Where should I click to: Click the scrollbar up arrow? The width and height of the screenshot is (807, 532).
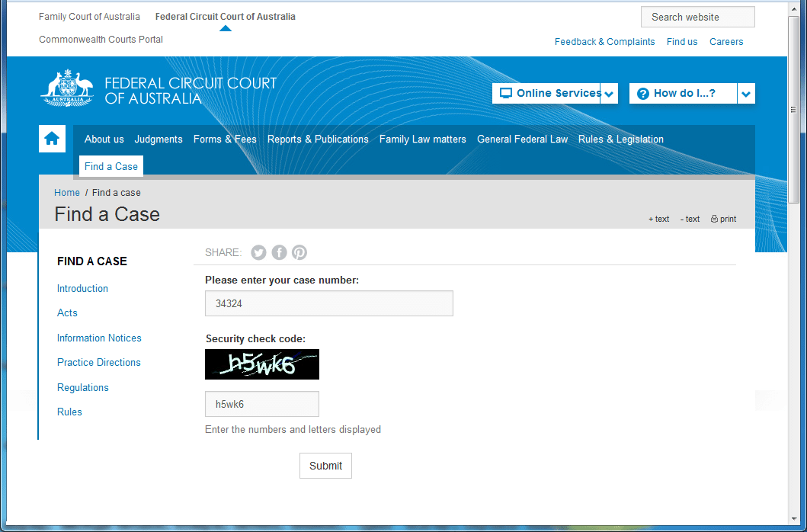click(793, 7)
